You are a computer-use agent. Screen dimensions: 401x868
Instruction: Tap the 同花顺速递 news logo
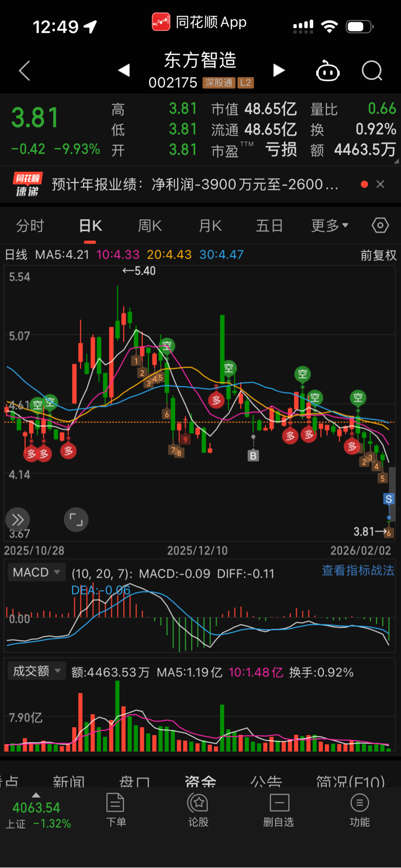pos(27,184)
